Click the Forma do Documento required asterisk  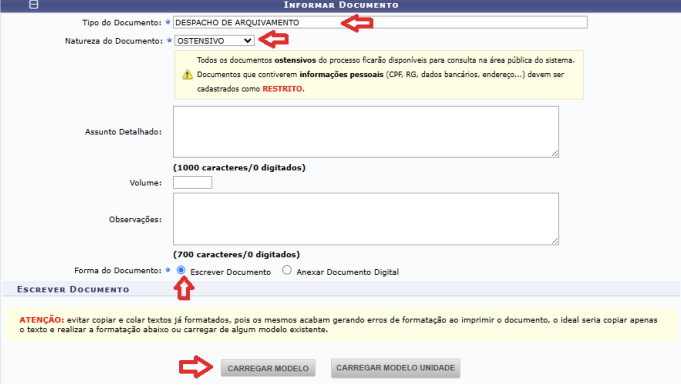[168, 270]
